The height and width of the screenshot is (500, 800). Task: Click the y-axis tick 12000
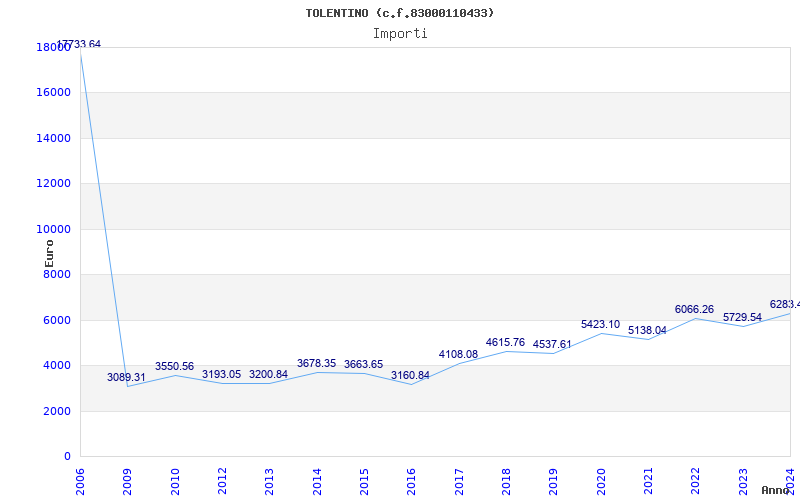53,184
